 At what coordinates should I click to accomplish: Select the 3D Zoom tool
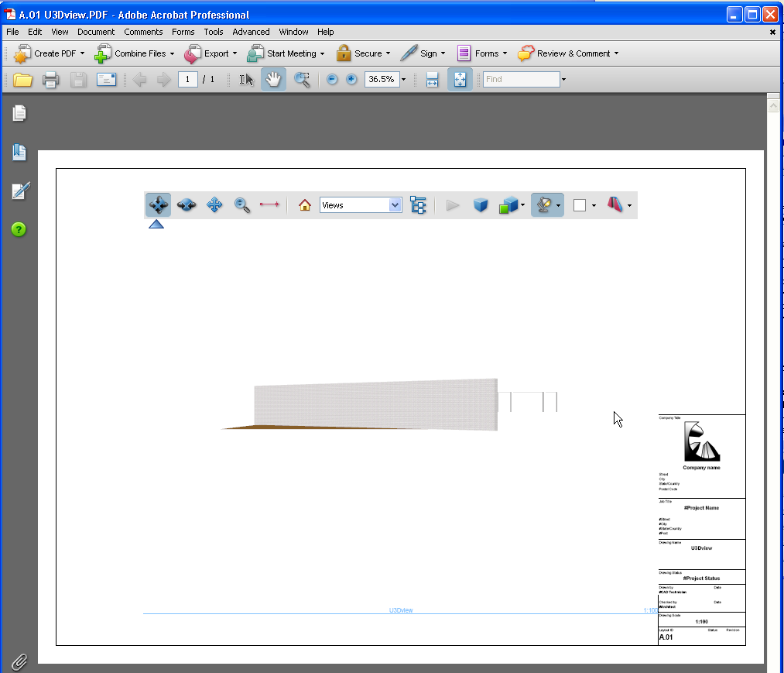(241, 204)
